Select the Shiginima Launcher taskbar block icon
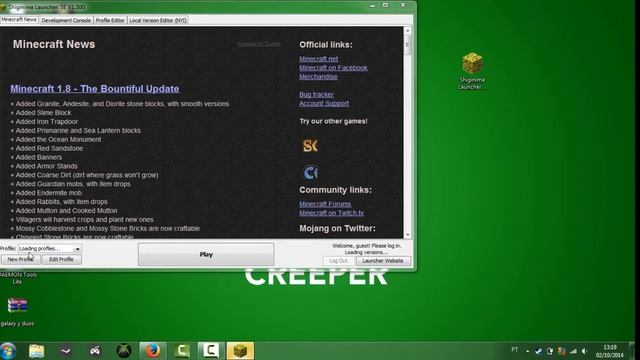The image size is (640, 360). 240,351
